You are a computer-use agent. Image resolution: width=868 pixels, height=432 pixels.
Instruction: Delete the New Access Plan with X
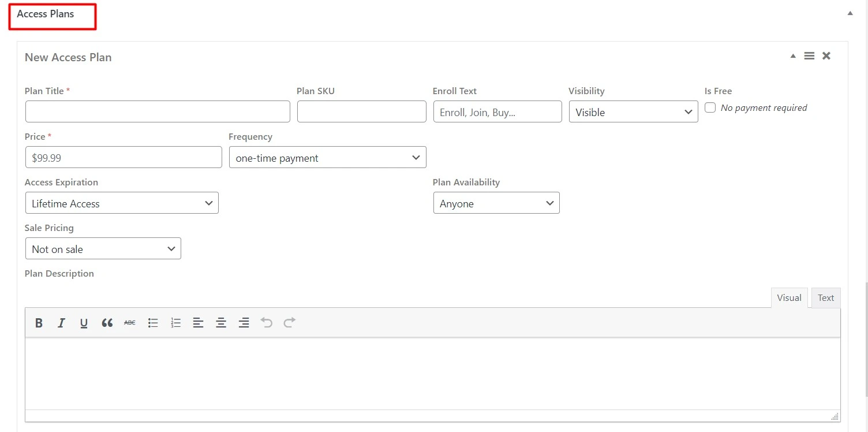(826, 56)
